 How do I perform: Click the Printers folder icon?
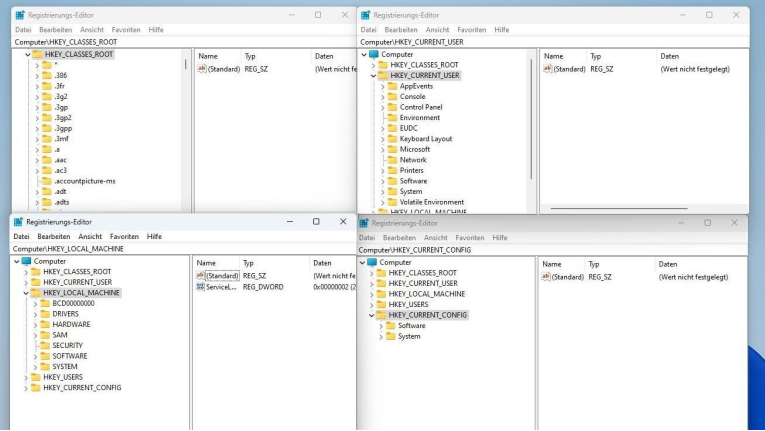pos(392,170)
